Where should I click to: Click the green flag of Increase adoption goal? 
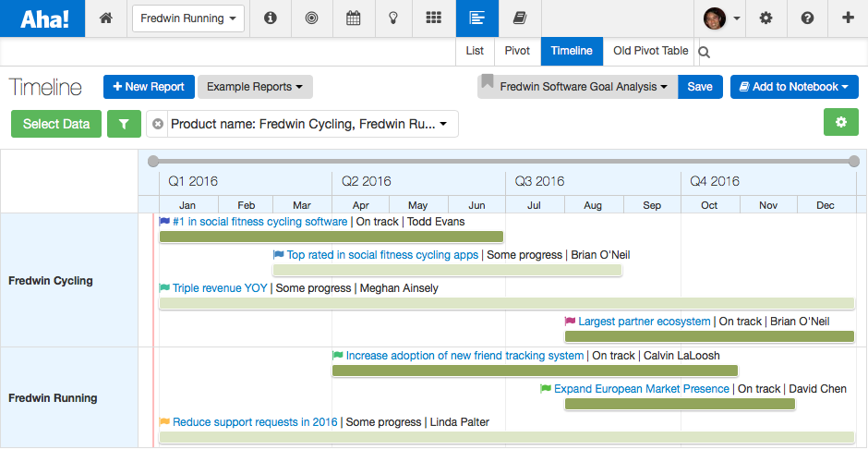click(x=338, y=356)
